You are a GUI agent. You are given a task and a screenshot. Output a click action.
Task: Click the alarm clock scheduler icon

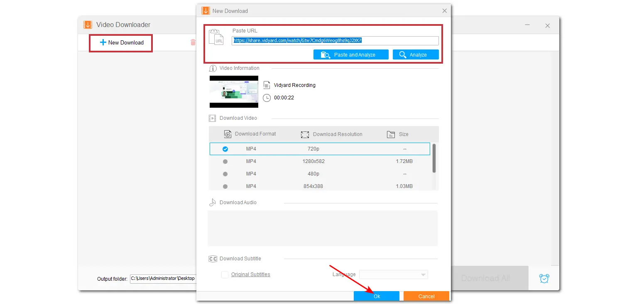coord(544,278)
